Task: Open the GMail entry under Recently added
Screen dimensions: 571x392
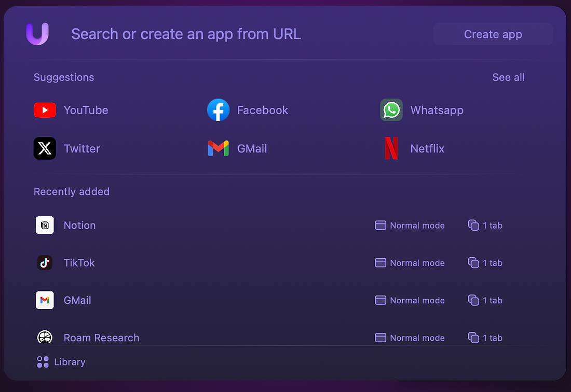Action: 77,300
